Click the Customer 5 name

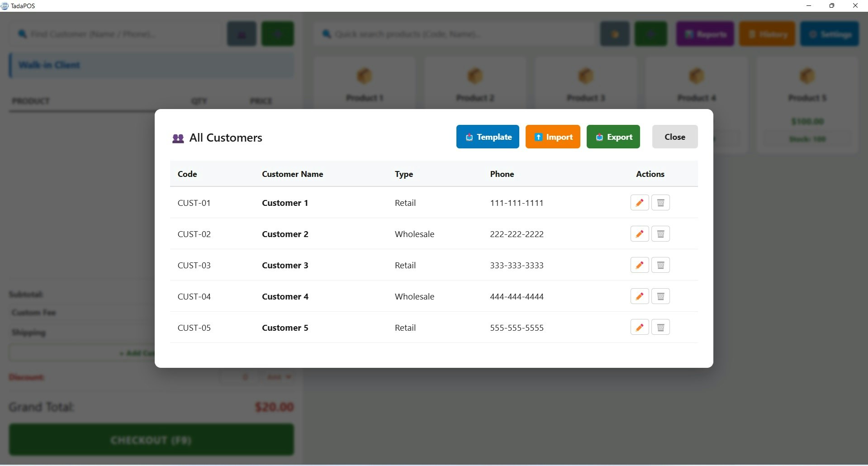click(x=285, y=328)
